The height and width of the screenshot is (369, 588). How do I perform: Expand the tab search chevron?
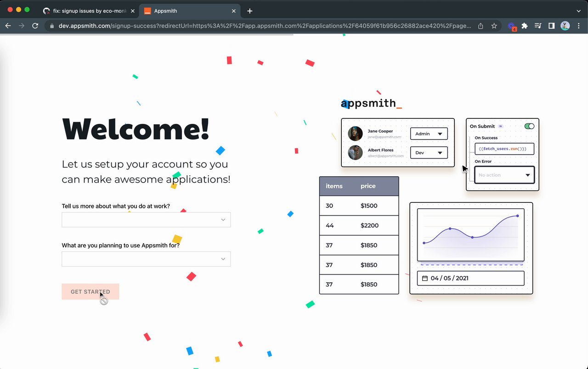point(578,11)
